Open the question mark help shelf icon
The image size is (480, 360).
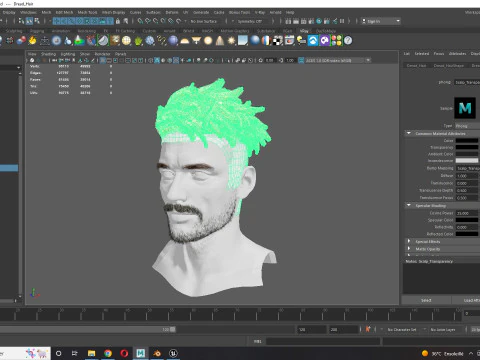pos(348,41)
